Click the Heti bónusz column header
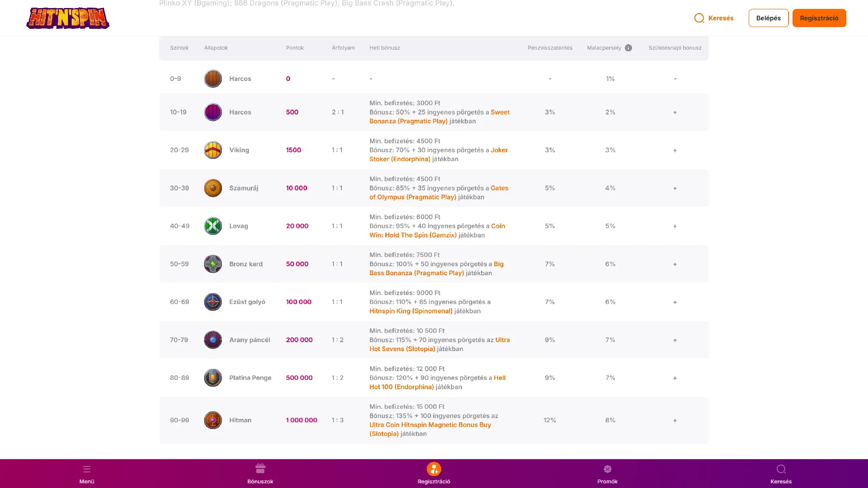Viewport: 868px width, 488px height. point(385,48)
